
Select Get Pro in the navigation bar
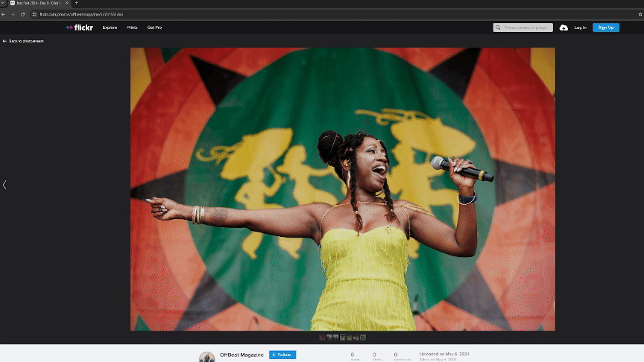(154, 28)
